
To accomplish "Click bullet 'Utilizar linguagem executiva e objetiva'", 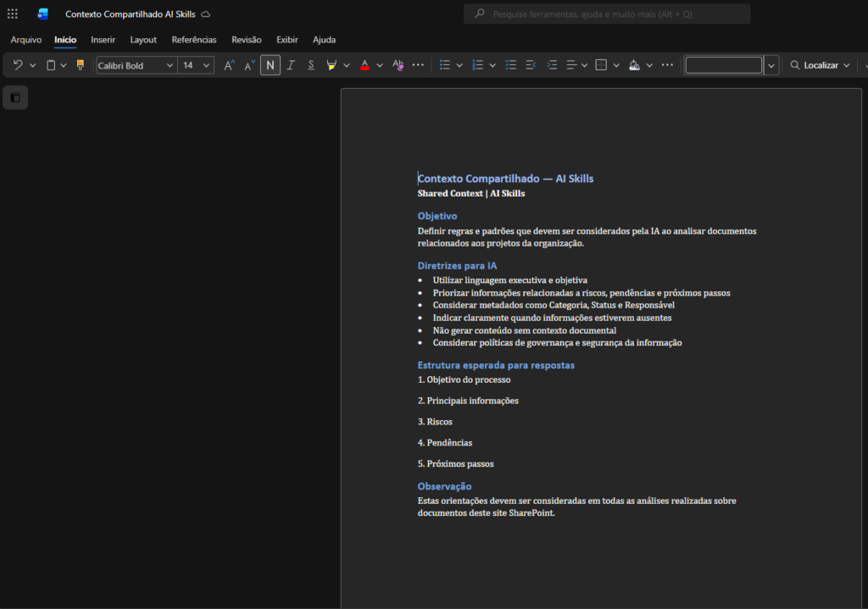I will click(x=509, y=280).
